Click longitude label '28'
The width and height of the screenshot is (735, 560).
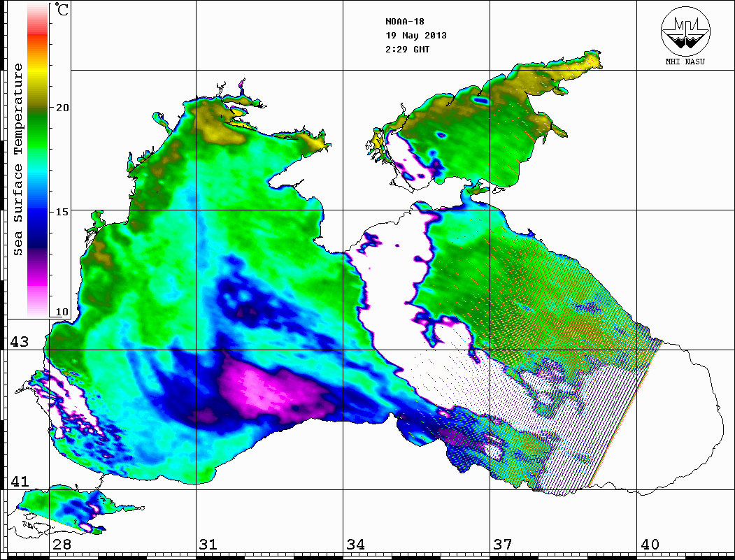(x=62, y=545)
